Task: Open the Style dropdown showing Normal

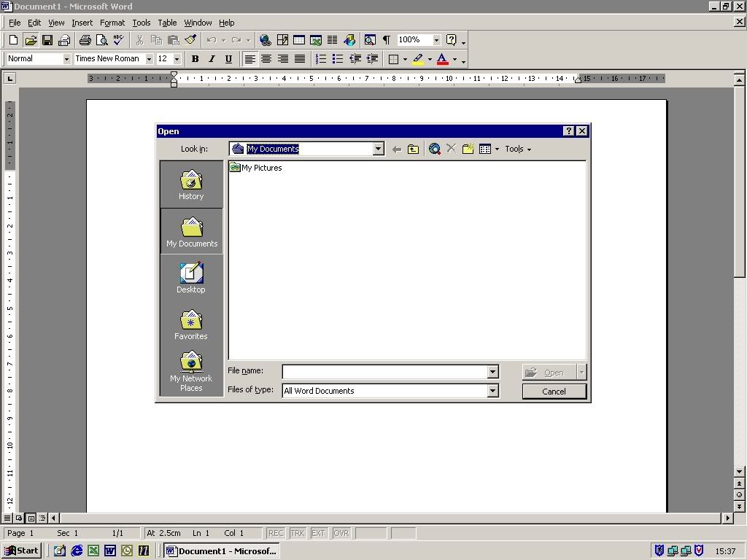Action: click(x=66, y=59)
